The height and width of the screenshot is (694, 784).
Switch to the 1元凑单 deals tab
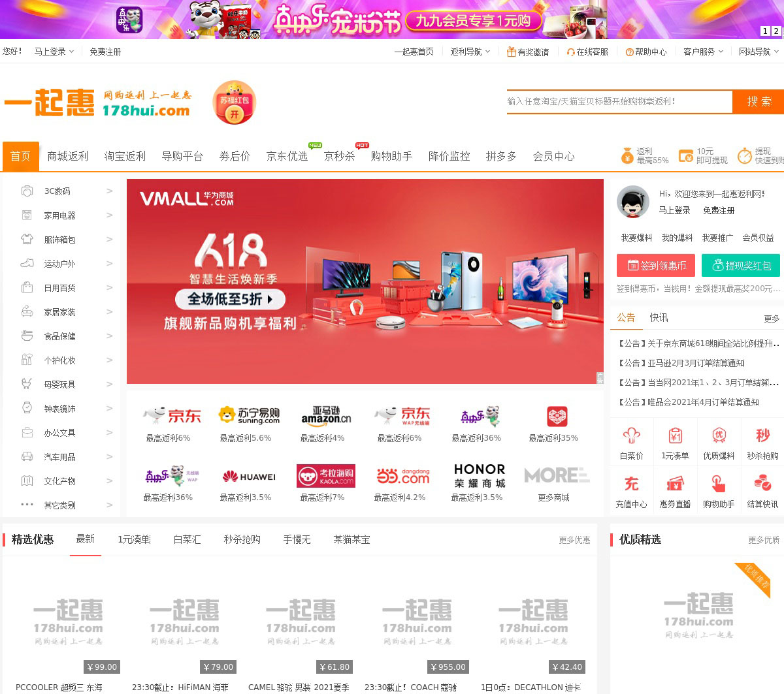click(134, 540)
